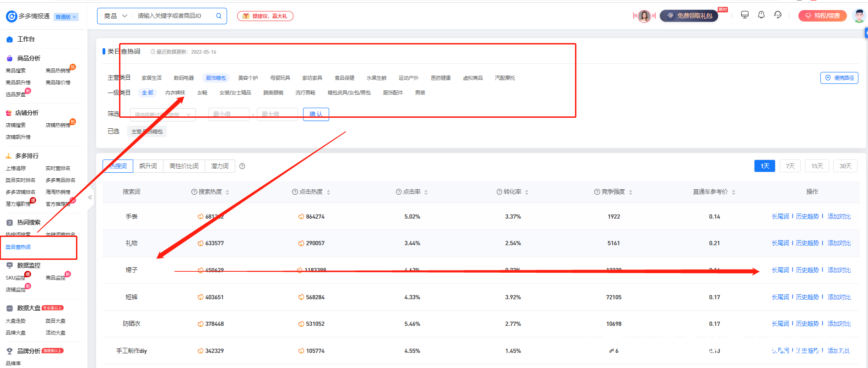Image resolution: width=868 pixels, height=368 pixels.
Task: Focus the keyword or product ID search field
Action: (174, 16)
